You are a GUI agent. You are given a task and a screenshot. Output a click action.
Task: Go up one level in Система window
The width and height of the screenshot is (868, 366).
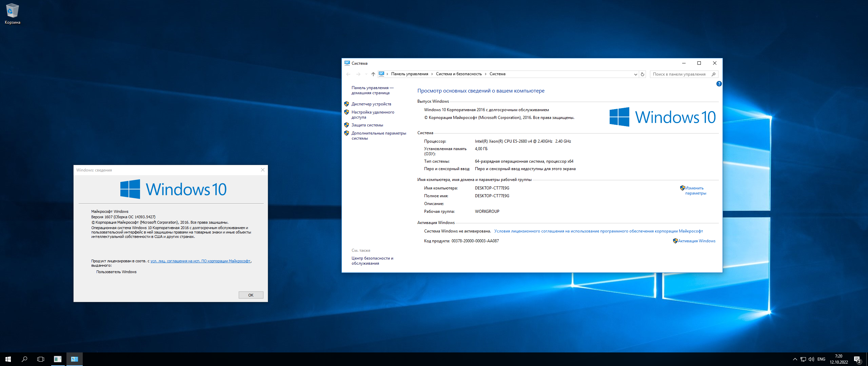pos(373,74)
